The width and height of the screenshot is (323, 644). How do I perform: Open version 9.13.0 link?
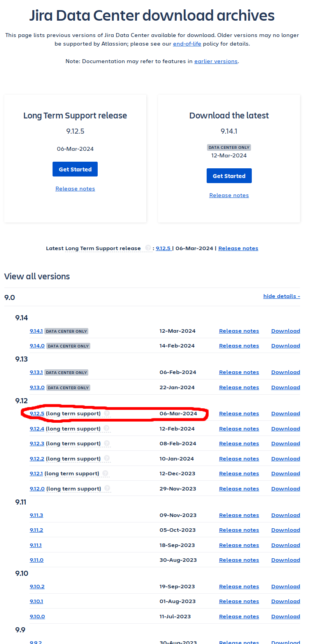click(37, 387)
